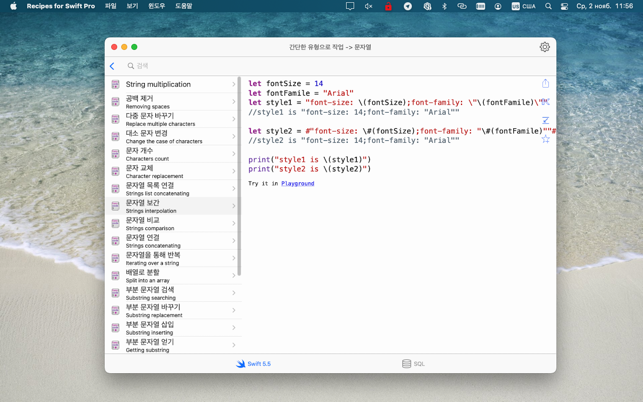Open Bluetooth status menu

(x=444, y=6)
